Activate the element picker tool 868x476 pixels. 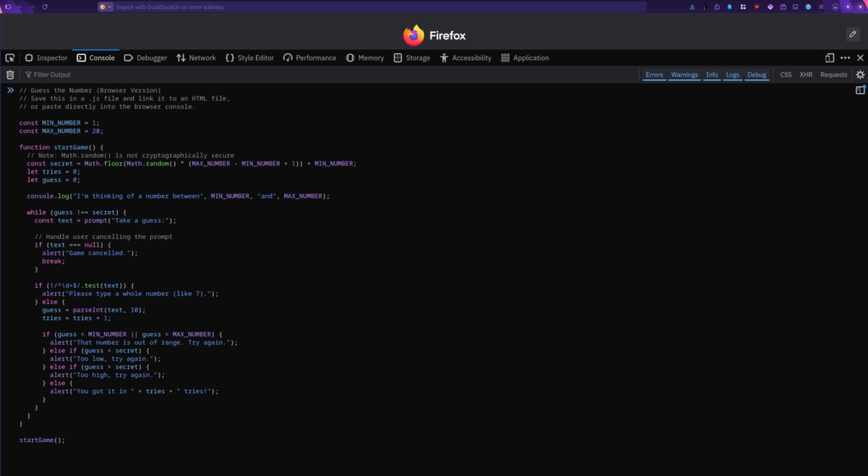10,58
